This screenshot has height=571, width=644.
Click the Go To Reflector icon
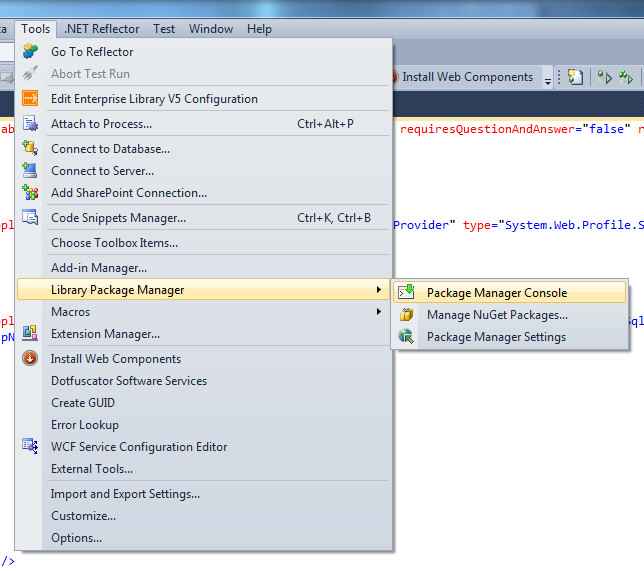click(30, 51)
